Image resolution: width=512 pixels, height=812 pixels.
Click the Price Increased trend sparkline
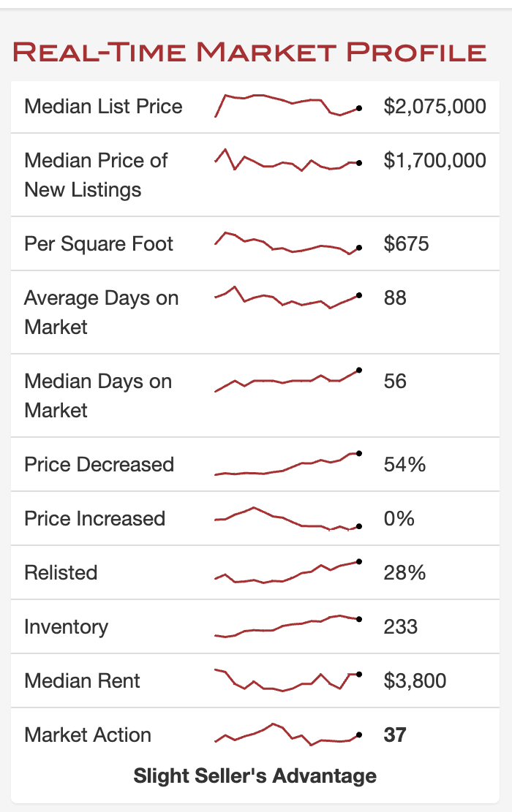(287, 518)
